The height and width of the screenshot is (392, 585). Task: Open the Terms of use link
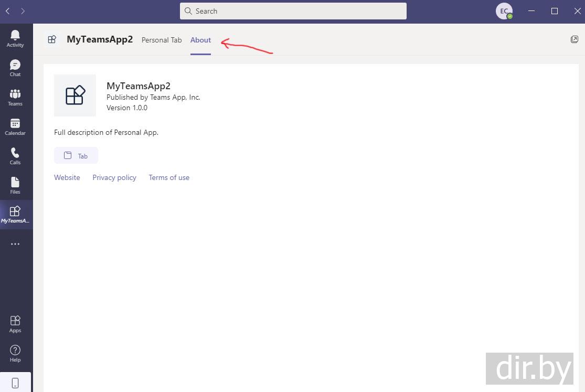[169, 178]
